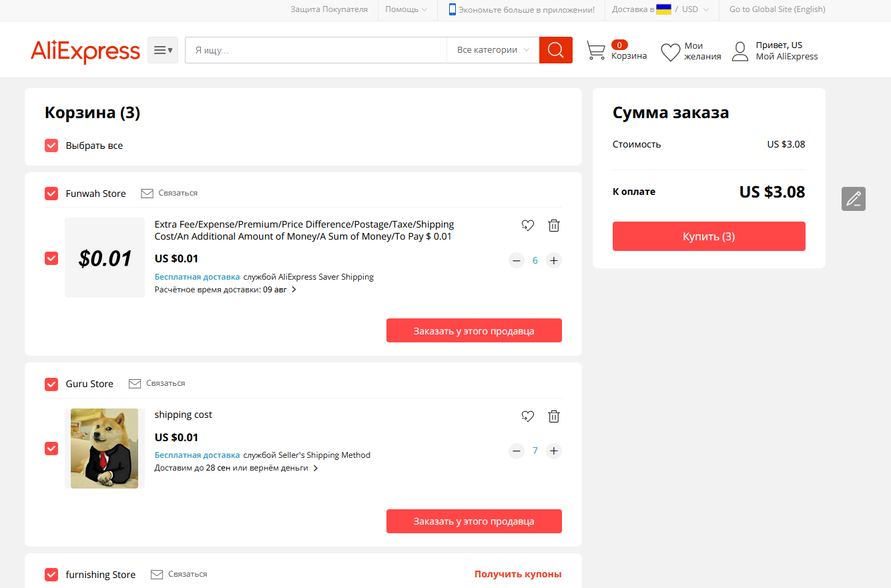Viewport: 891px width, 588px height.
Task: Open the $0.01 product thumbnail
Action: [x=105, y=258]
